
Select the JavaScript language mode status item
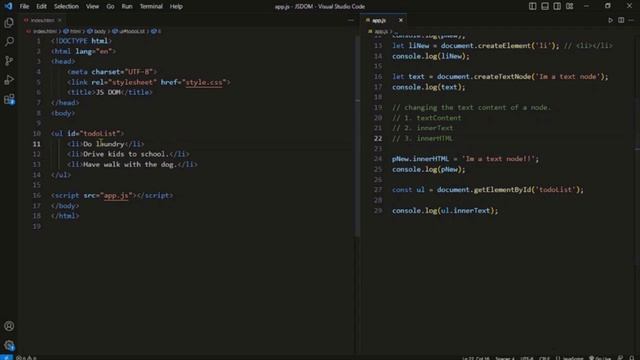click(569, 358)
